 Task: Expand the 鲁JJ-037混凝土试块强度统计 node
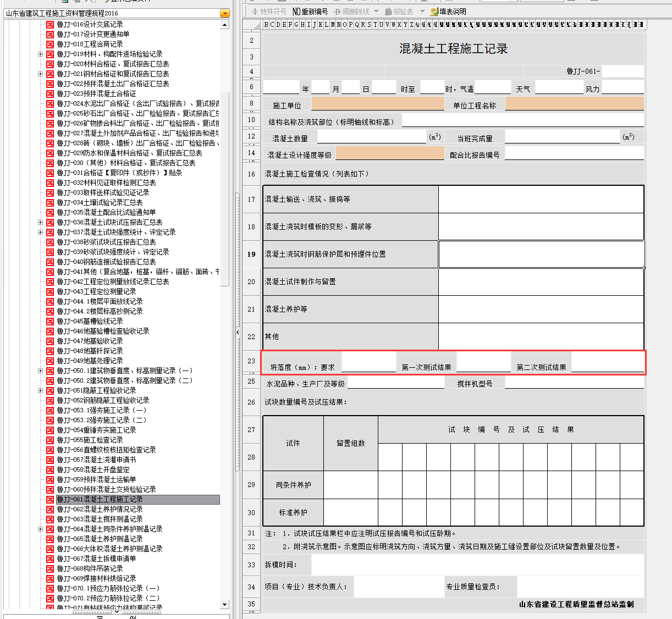click(x=40, y=232)
